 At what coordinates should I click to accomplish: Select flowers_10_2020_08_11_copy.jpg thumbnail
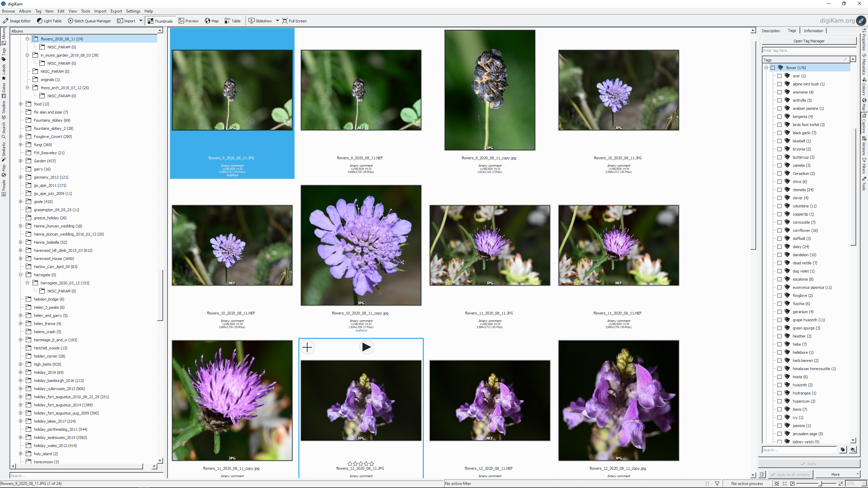pyautogui.click(x=361, y=245)
